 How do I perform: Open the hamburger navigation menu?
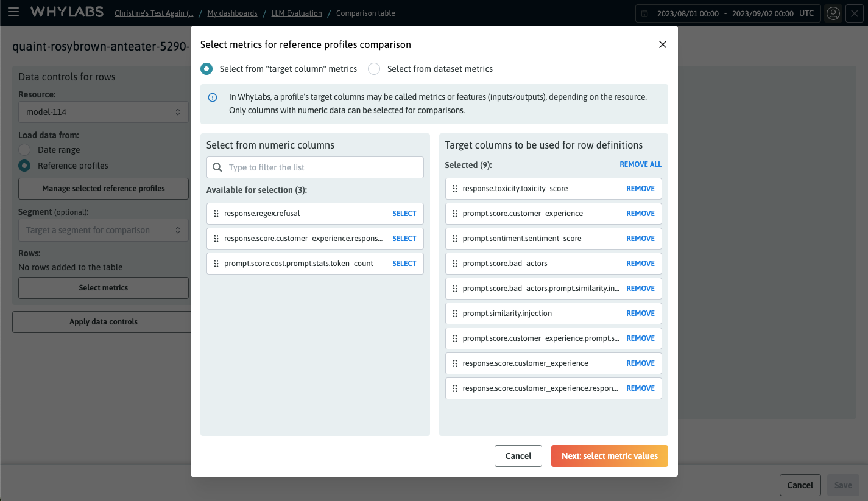[x=14, y=13]
